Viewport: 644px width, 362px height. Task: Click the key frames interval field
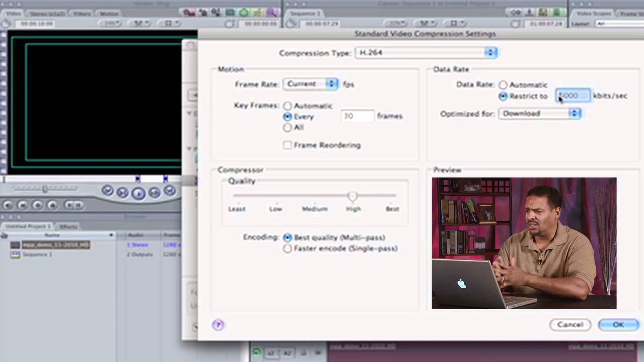click(x=358, y=116)
